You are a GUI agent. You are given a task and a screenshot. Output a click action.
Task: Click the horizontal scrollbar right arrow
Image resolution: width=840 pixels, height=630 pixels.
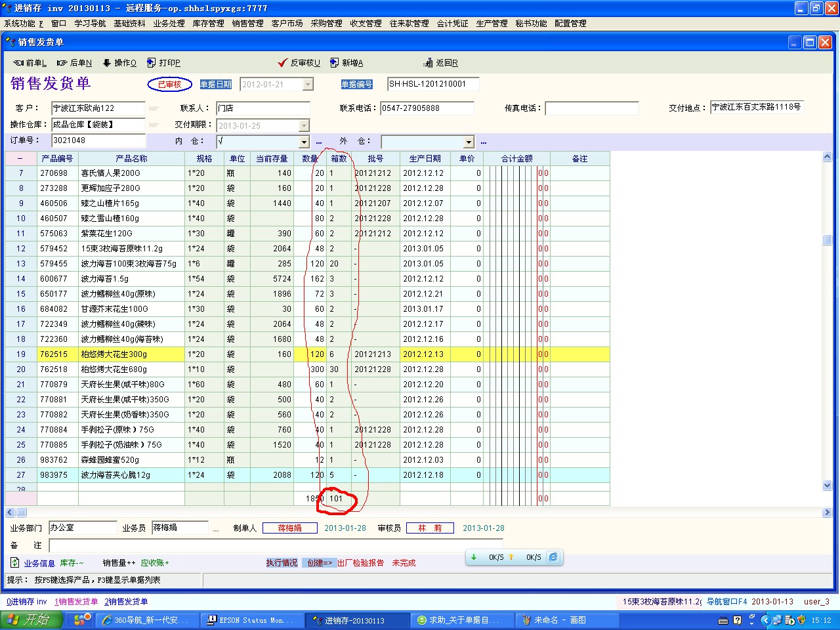(826, 512)
